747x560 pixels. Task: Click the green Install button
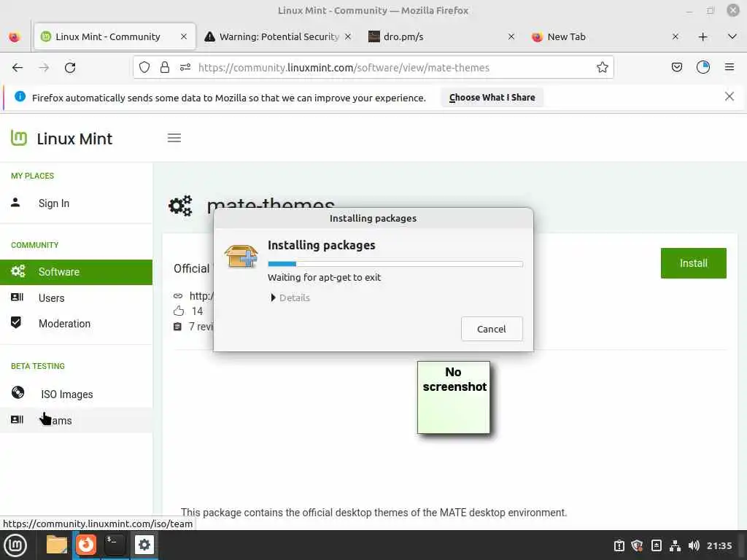pos(693,262)
